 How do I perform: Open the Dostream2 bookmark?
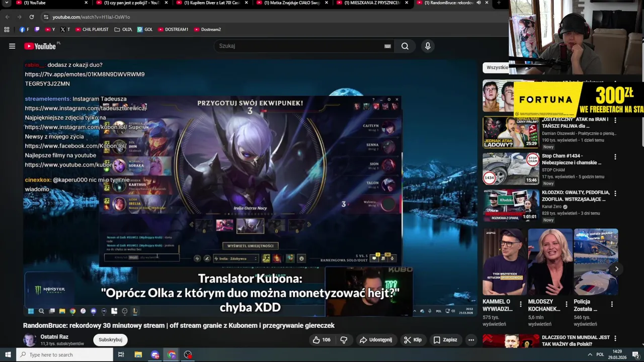click(207, 30)
